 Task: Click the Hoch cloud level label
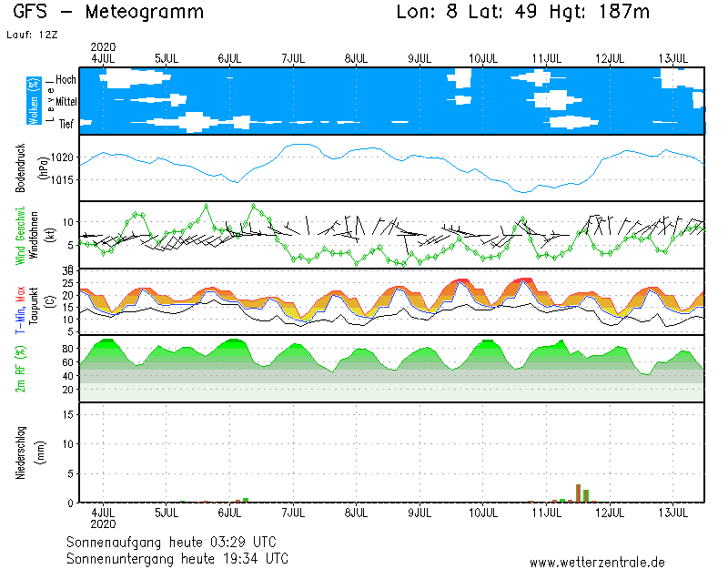66,80
